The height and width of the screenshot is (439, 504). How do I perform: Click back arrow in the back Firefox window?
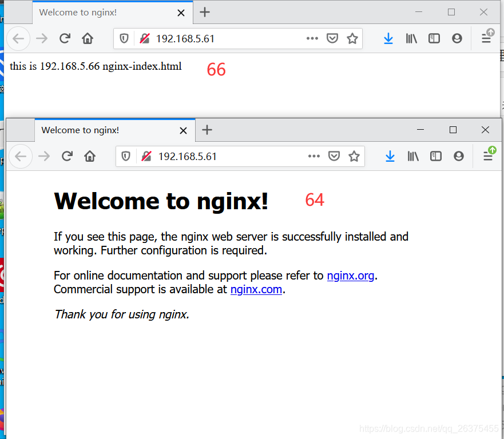pyautogui.click(x=18, y=38)
